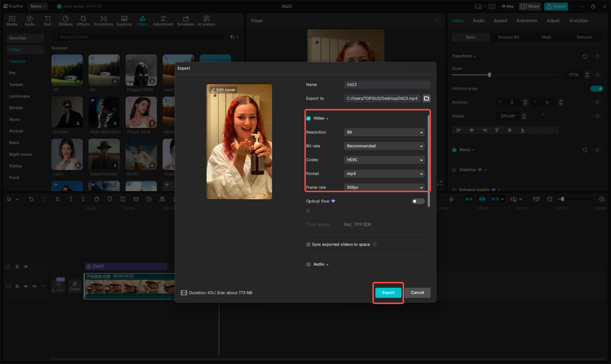Switch to the Speed tab
This screenshot has height=364, width=611.
tap(500, 21)
